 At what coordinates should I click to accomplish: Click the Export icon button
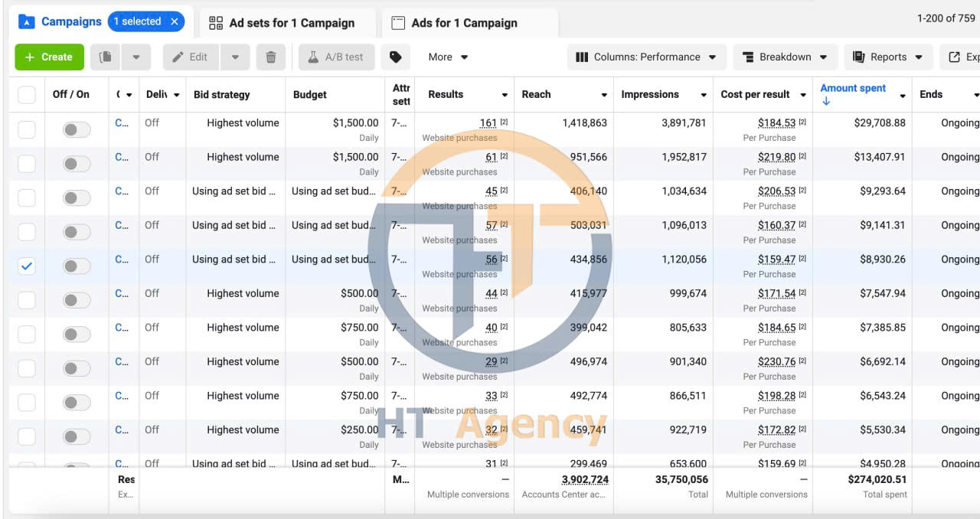[960, 57]
